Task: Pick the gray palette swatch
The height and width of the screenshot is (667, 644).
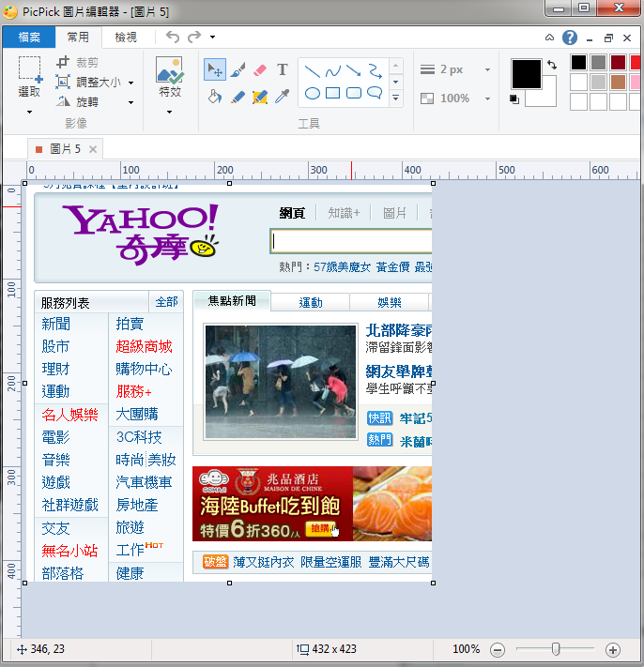Action: 598,63
